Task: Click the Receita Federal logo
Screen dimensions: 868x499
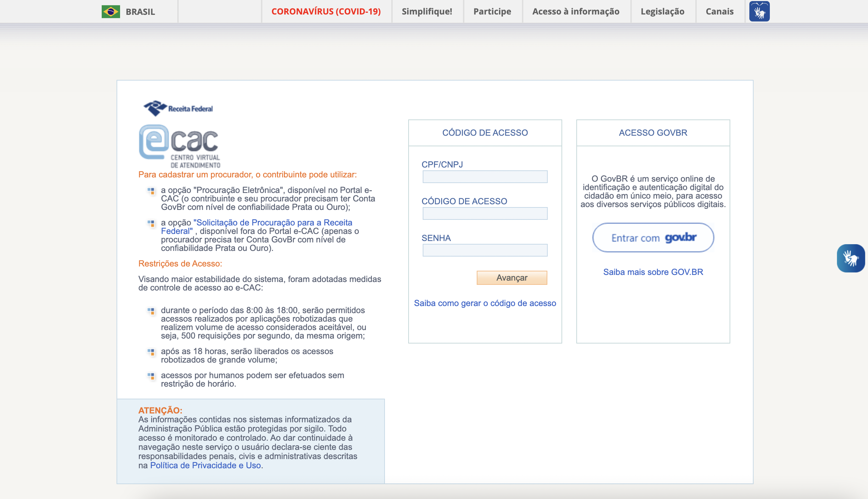Action: click(178, 108)
